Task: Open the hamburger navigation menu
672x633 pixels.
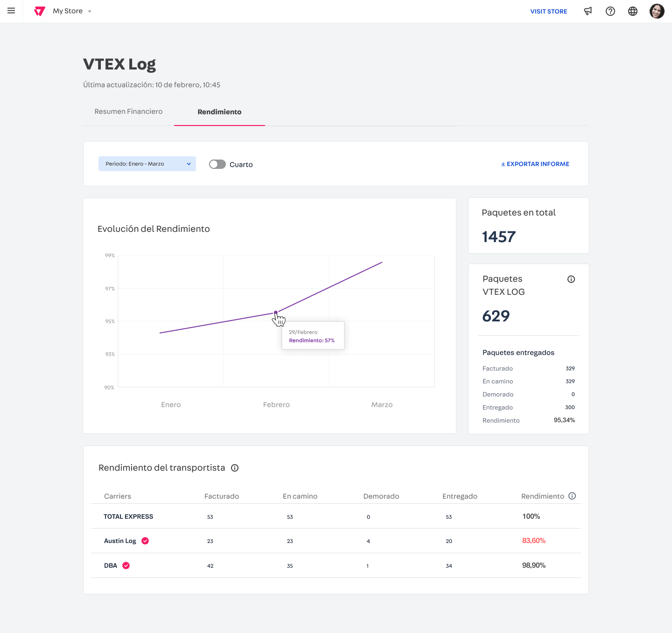Action: click(x=11, y=11)
